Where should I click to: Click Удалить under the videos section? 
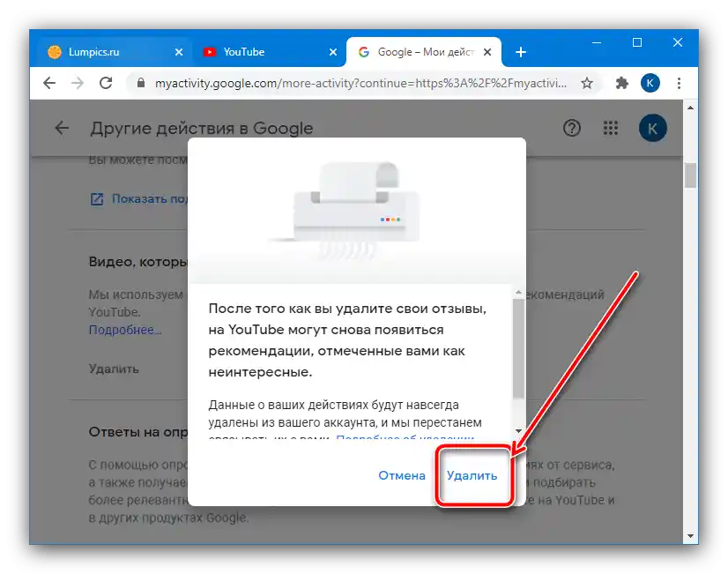[x=114, y=369]
